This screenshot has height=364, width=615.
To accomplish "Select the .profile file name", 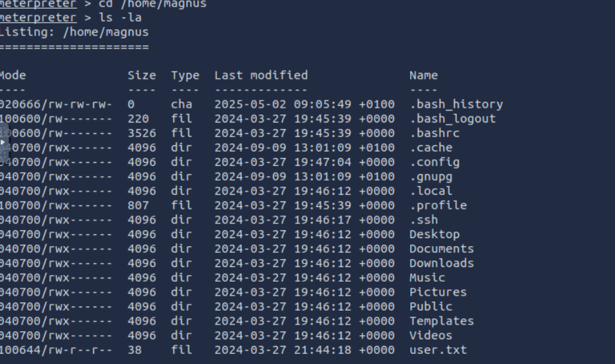I will [x=438, y=205].
